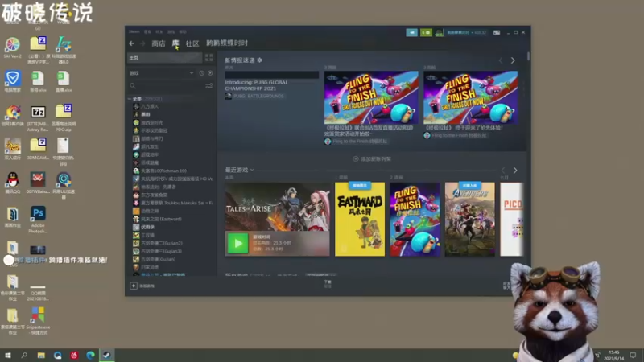
Task: Open news settings gear beside 新情报速递
Action: tap(259, 60)
